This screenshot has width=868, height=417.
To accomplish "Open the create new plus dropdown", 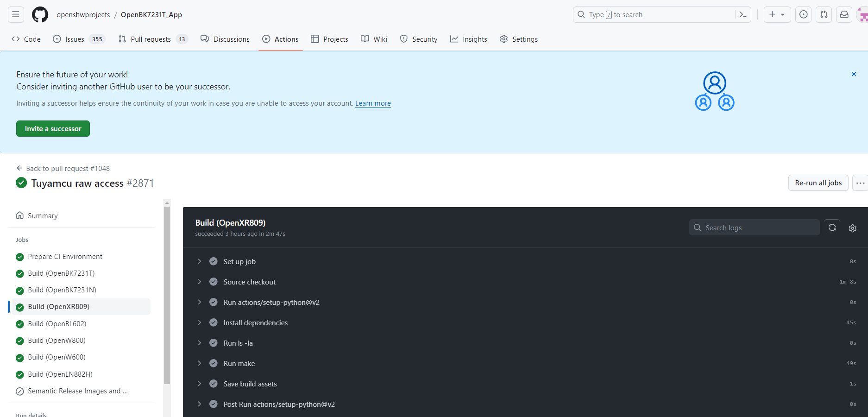I will point(777,15).
